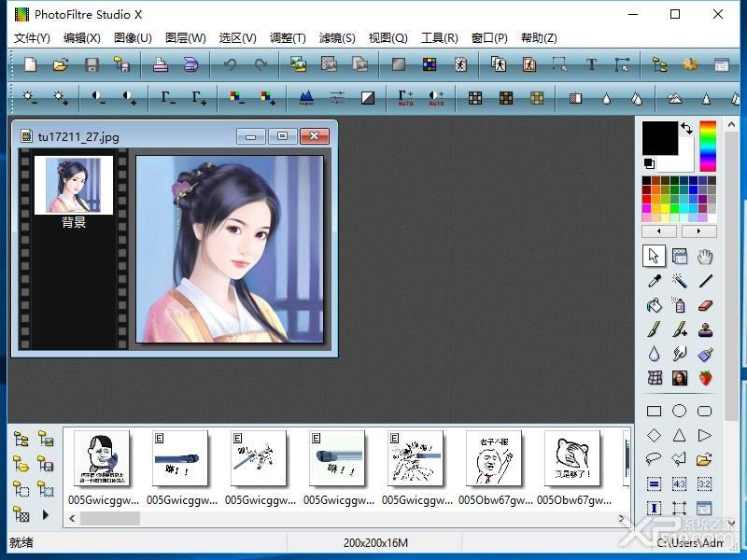747x560 pixels.
Task: Increase brightness with the sun plus icon
Action: pyautogui.click(x=61, y=98)
